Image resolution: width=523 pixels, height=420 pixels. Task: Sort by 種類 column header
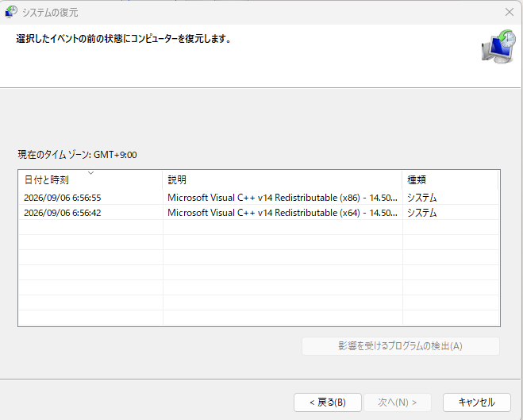pos(450,179)
